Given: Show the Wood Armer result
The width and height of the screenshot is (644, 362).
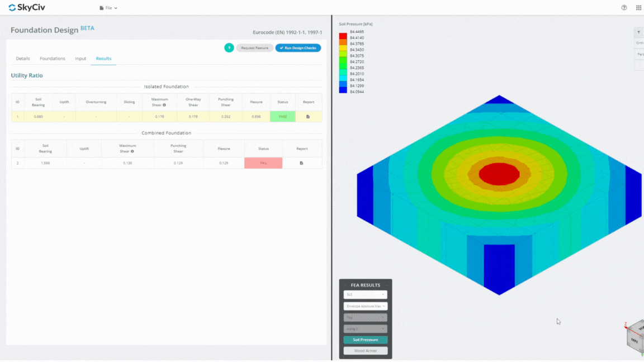Looking at the screenshot, I should [365, 351].
